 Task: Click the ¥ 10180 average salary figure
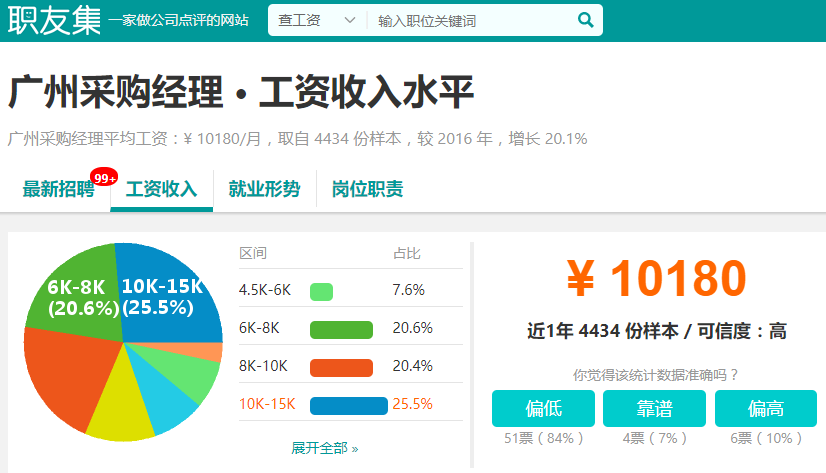point(656,278)
